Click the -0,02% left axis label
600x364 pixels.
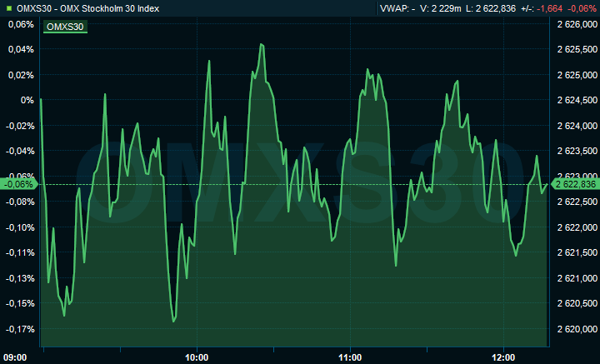coord(20,126)
